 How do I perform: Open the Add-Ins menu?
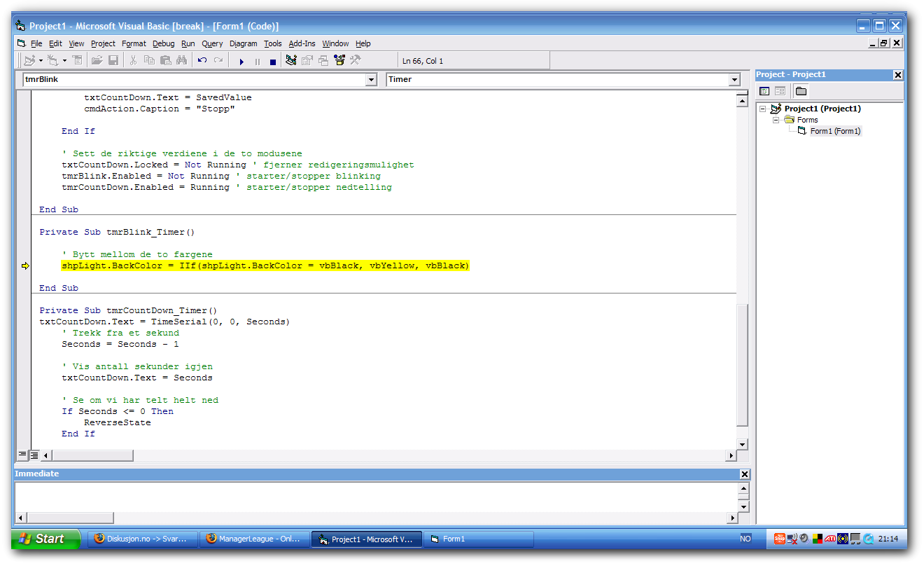302,43
